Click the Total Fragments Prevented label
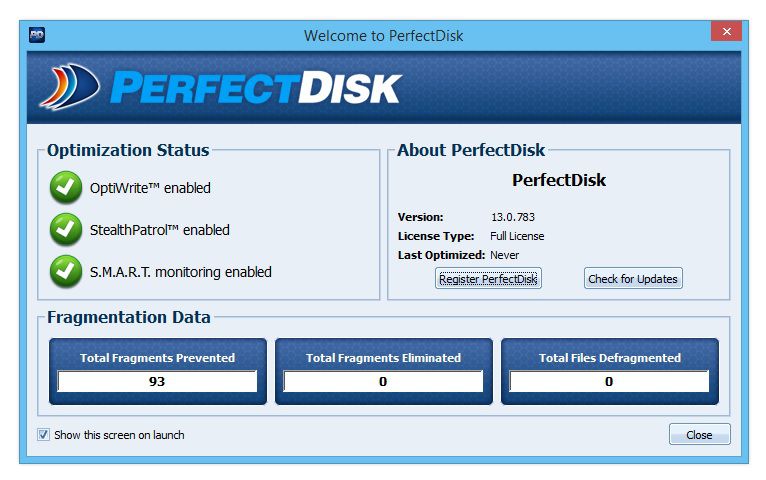Screen dimensions: 766x480 [x=157, y=358]
